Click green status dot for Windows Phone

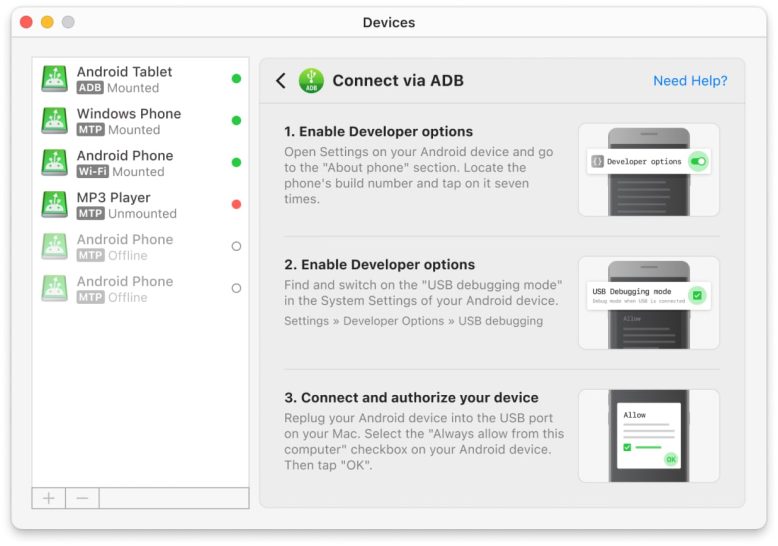pyautogui.click(x=236, y=121)
